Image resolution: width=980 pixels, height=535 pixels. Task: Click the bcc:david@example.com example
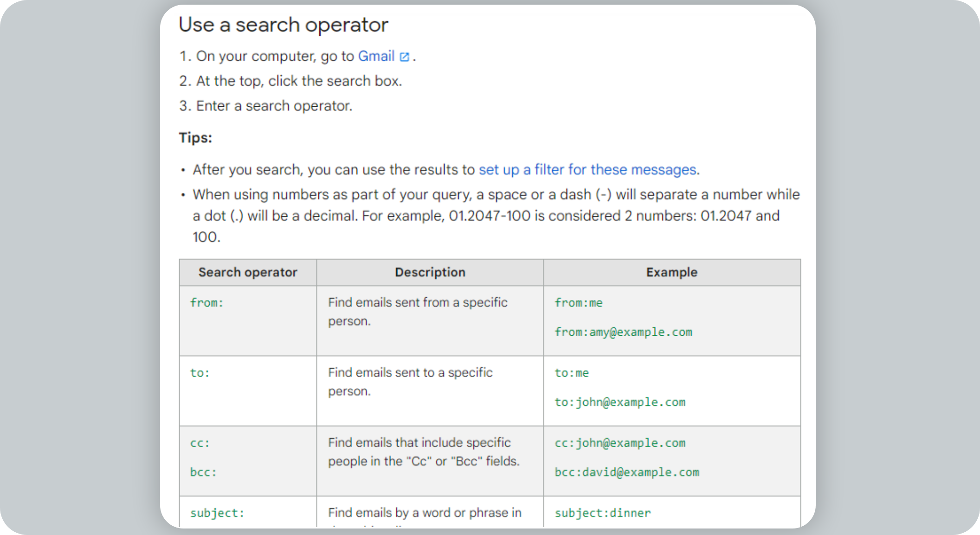pos(627,472)
